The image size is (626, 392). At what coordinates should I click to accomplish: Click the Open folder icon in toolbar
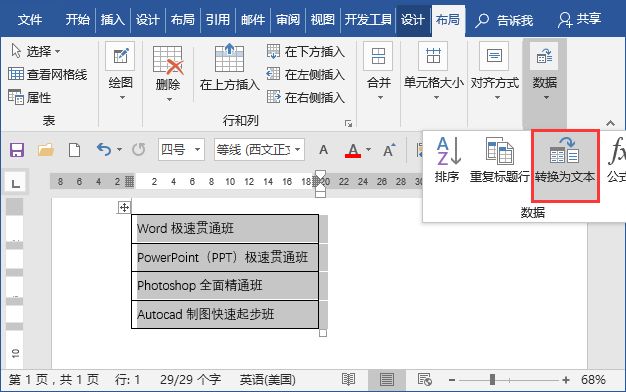[x=46, y=150]
